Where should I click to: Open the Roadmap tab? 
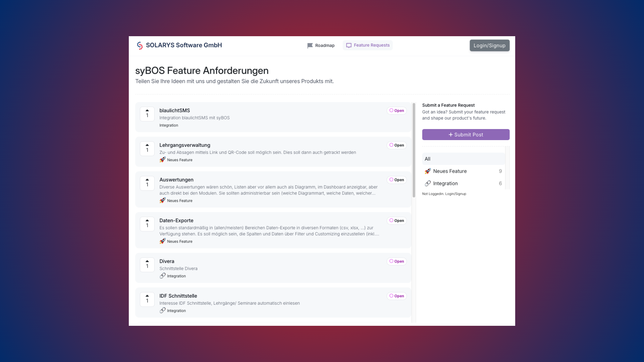click(x=321, y=46)
